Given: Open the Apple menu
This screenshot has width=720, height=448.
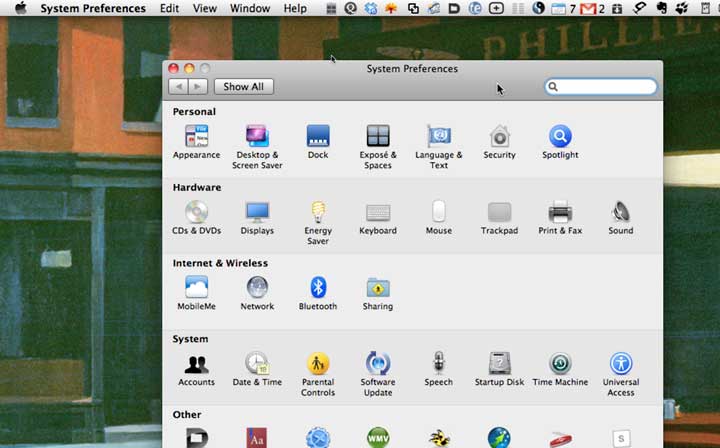Looking at the screenshot, I should click(x=20, y=8).
